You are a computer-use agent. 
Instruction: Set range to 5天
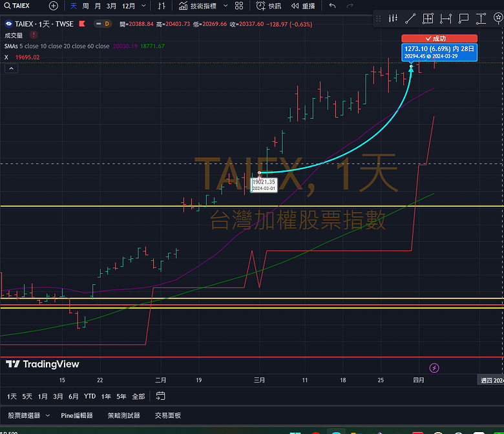27,397
